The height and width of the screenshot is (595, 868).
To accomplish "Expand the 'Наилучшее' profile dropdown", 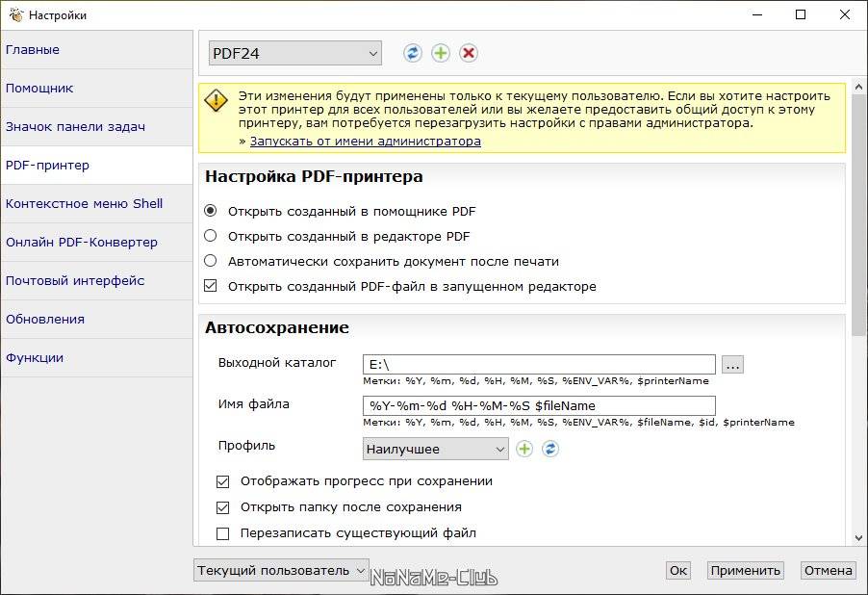I will point(435,449).
